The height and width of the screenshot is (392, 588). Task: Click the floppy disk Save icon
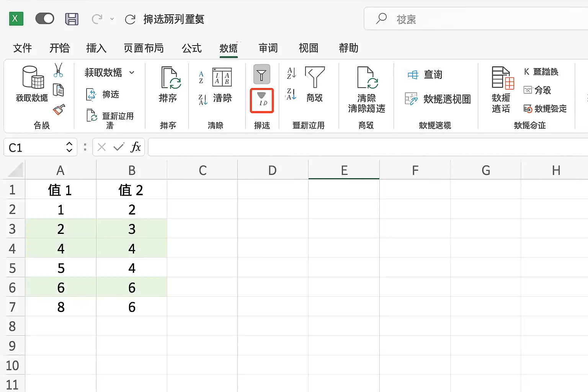click(x=72, y=19)
